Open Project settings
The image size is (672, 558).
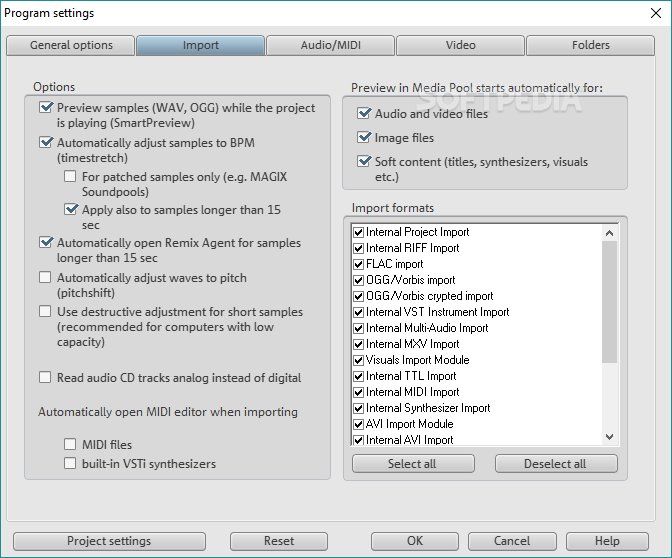click(x=109, y=541)
